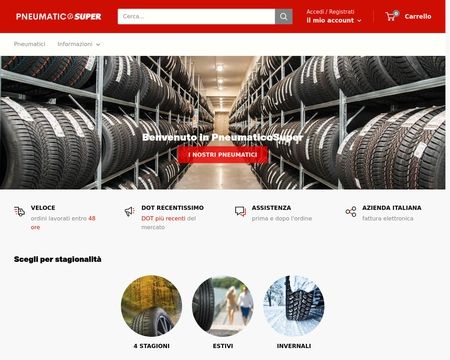Click the Scegli per stagionalità heading
The height and width of the screenshot is (360, 450).
58,259
